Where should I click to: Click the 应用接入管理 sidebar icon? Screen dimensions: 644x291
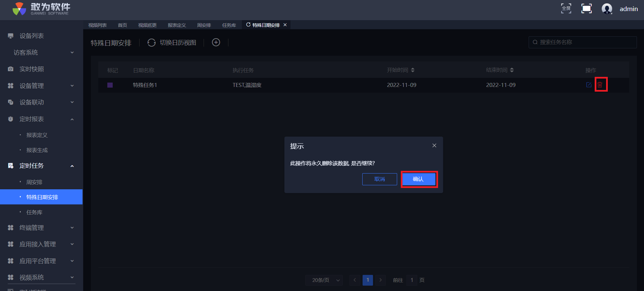pos(11,244)
